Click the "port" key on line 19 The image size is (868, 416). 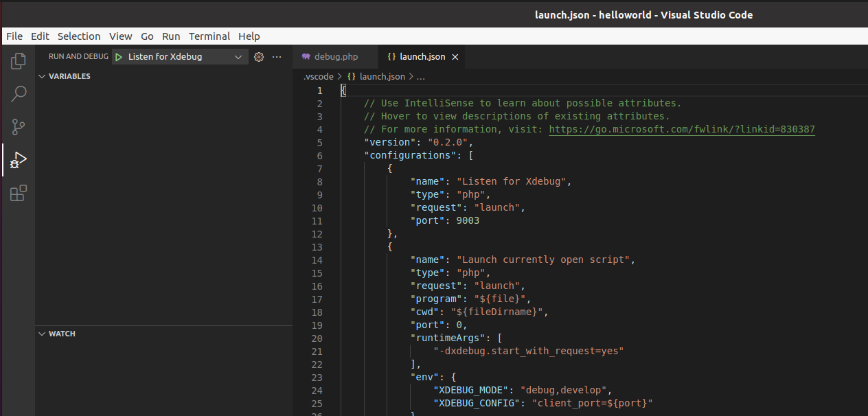[x=428, y=325]
